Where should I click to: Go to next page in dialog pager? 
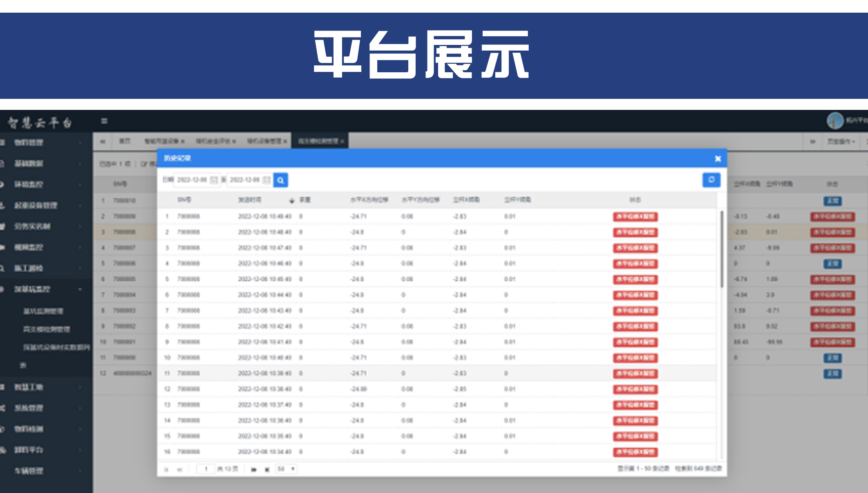254,469
